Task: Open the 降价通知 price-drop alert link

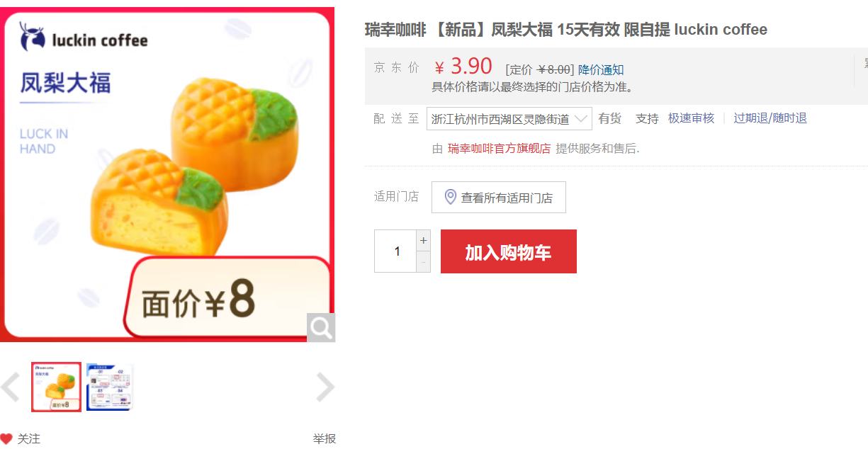Action: click(x=601, y=69)
